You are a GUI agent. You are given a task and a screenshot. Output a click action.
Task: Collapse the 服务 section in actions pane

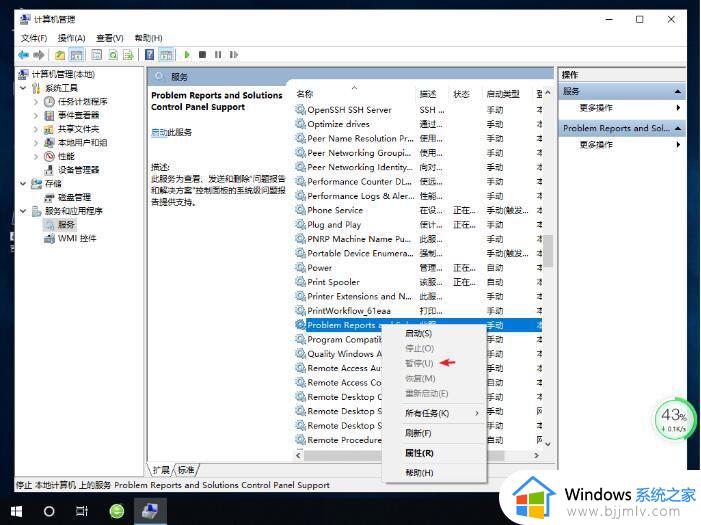678,91
